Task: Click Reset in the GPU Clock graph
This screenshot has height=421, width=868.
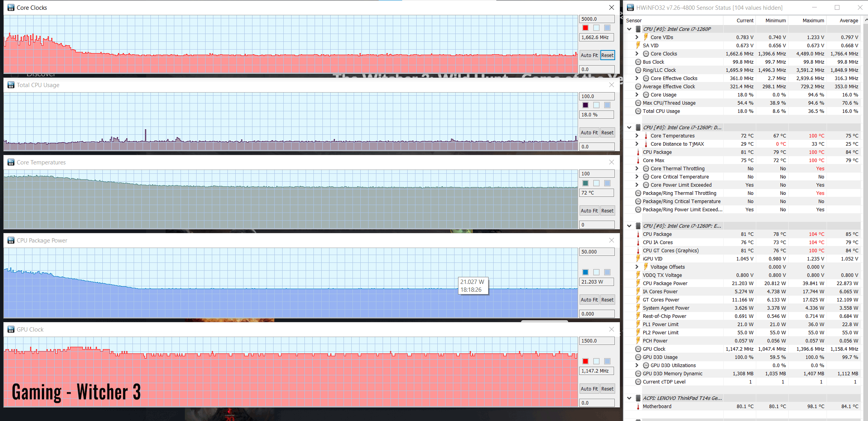Action: (607, 389)
